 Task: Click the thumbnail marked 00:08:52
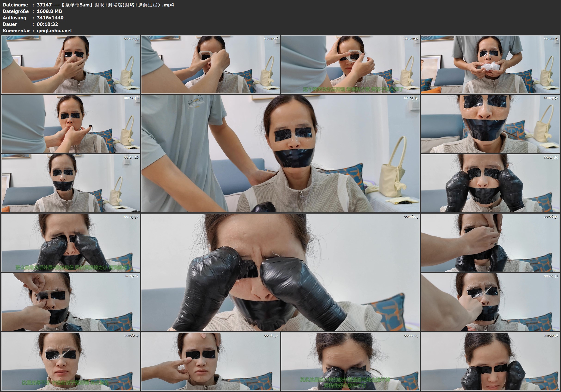(x=210, y=361)
